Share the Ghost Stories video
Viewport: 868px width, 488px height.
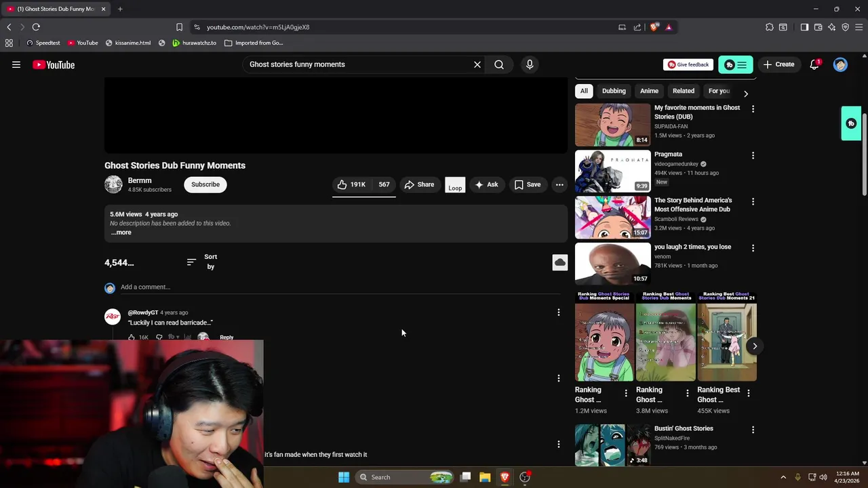point(419,184)
